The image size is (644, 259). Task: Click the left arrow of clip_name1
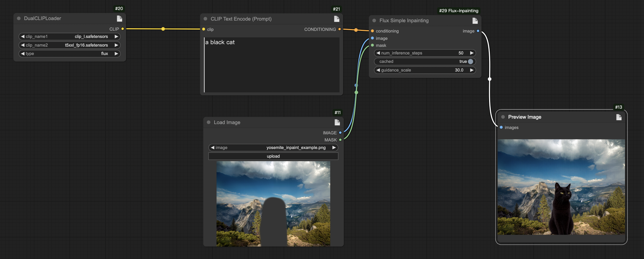point(23,37)
